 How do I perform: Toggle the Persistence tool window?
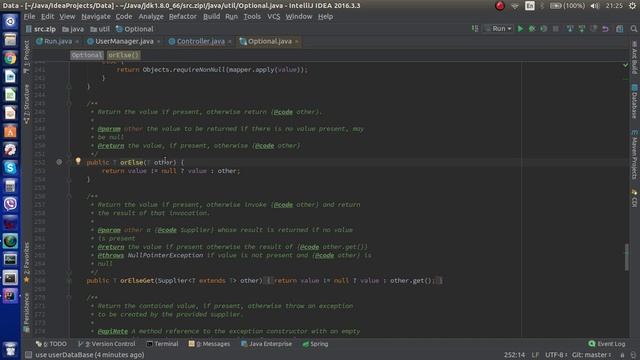[27, 312]
